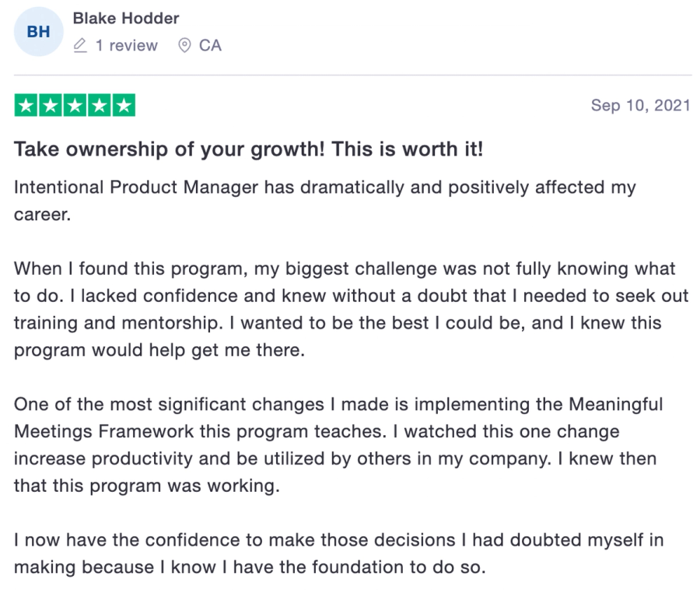Select the fourth star of the rating

point(100,104)
